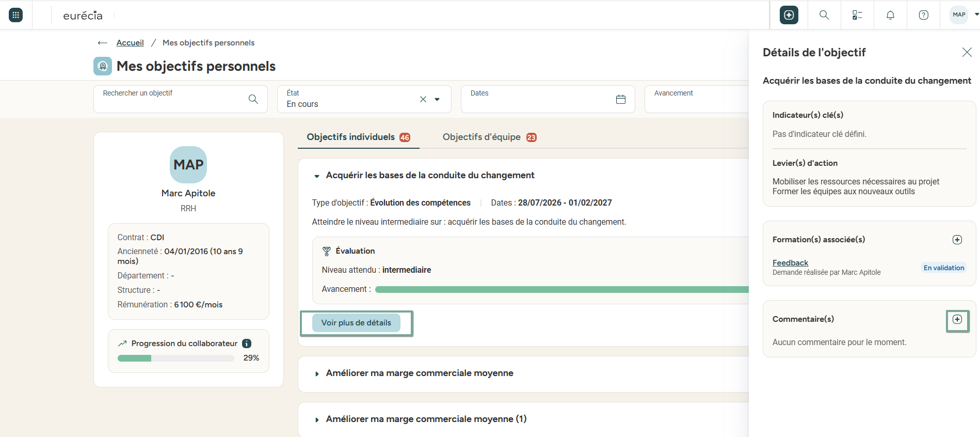Click the eurécia logo
Viewport: 980px width, 437px height.
[x=83, y=15]
